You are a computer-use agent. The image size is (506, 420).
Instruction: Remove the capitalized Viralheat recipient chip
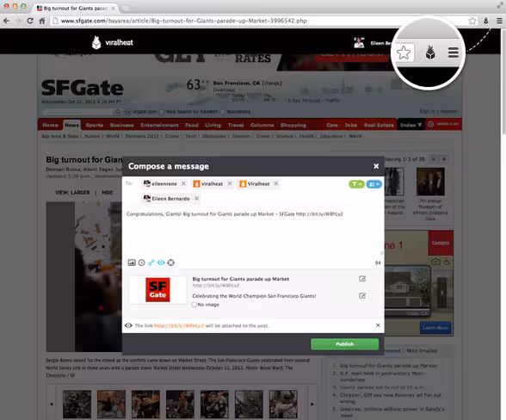276,183
